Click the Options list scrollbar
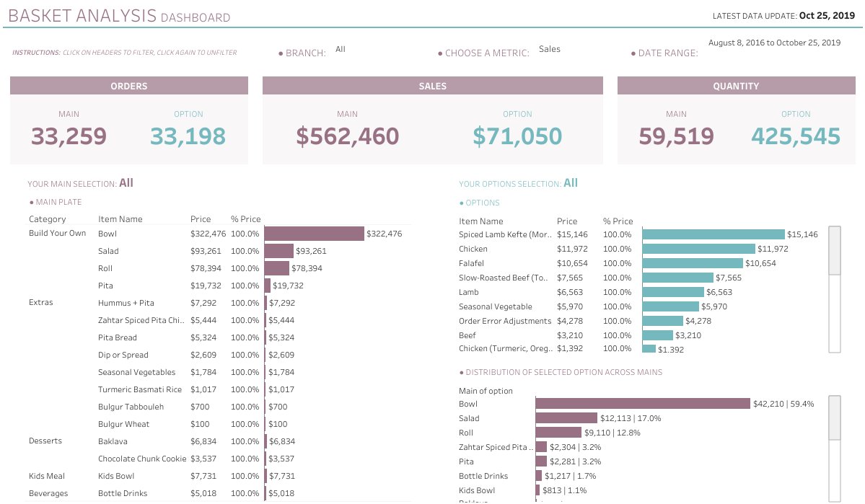 pos(835,289)
